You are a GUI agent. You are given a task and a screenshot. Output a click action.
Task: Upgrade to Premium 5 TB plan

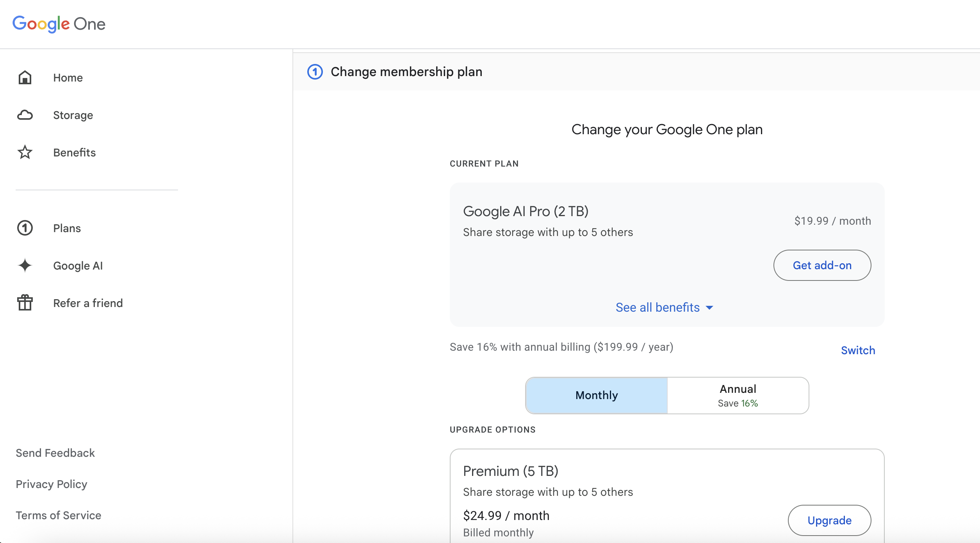[x=829, y=520]
